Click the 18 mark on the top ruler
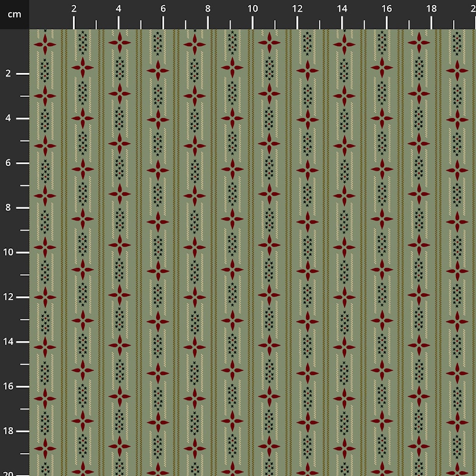The image size is (476, 476). [432, 9]
